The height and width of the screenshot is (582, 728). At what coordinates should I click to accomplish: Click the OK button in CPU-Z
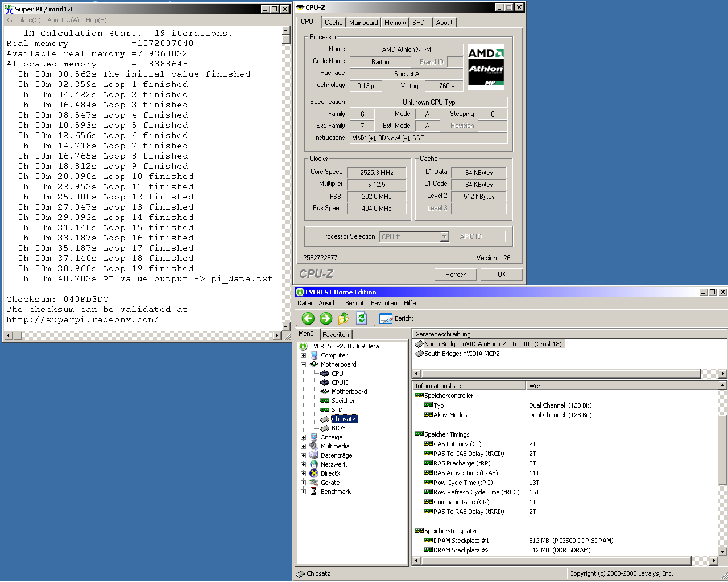pos(502,275)
